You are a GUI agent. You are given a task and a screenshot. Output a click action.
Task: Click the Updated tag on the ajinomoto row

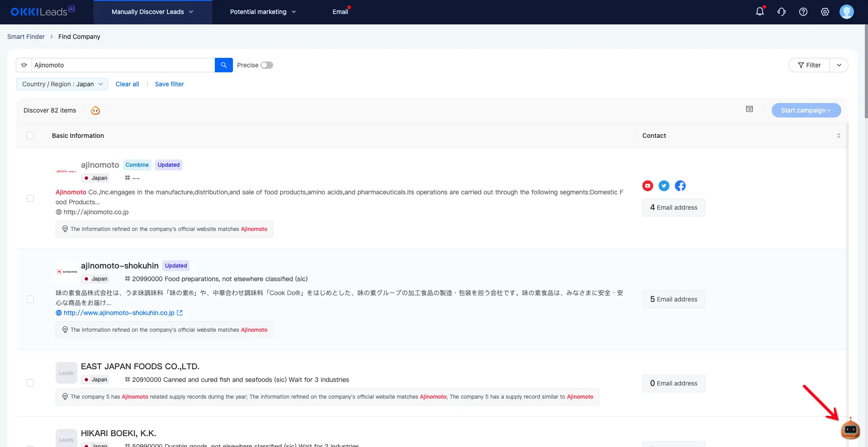pos(169,165)
